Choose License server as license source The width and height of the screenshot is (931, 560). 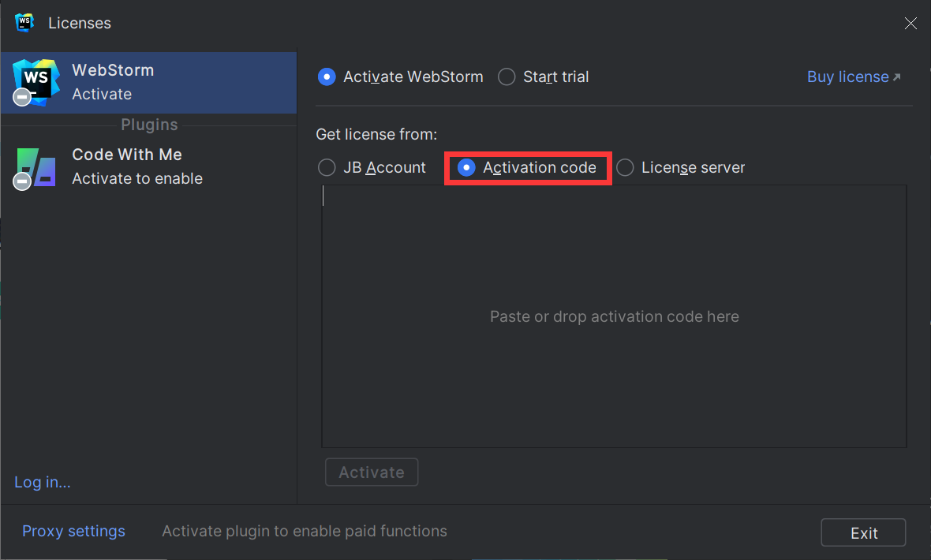[x=625, y=168]
